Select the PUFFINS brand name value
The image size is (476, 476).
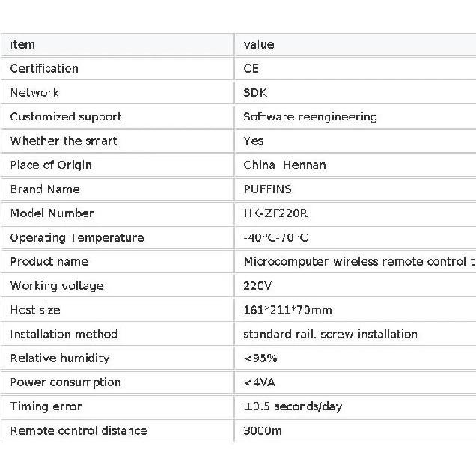click(x=267, y=189)
